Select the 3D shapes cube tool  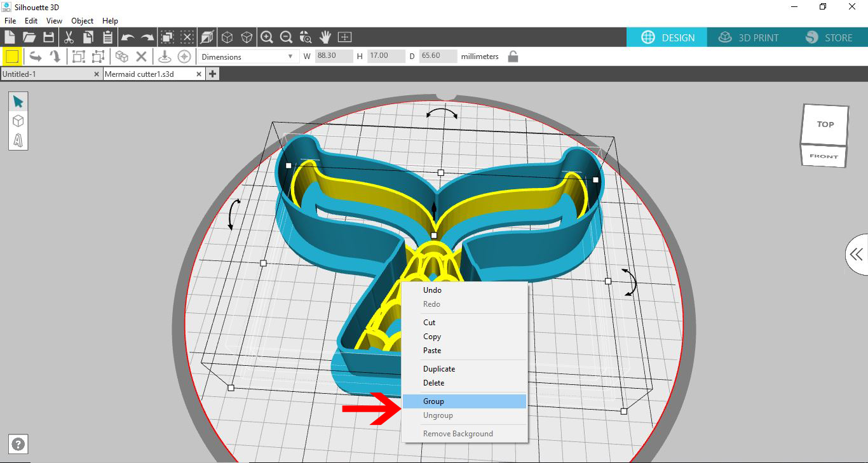tap(18, 121)
